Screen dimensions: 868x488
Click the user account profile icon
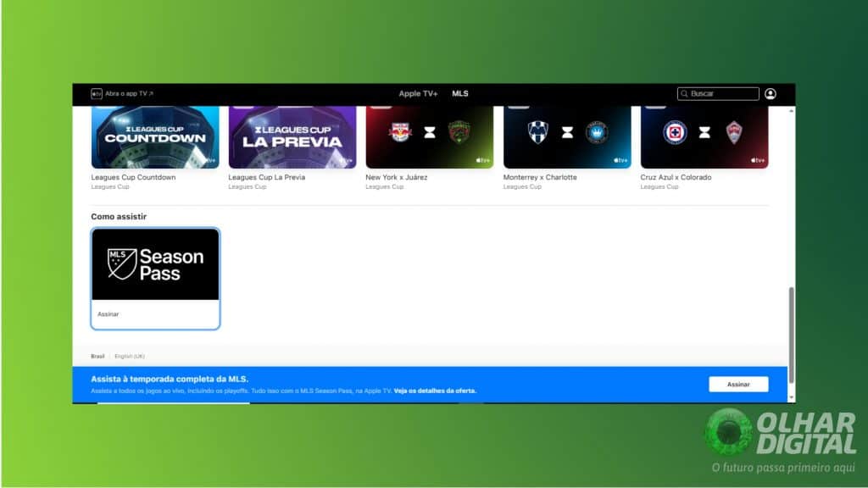click(770, 93)
